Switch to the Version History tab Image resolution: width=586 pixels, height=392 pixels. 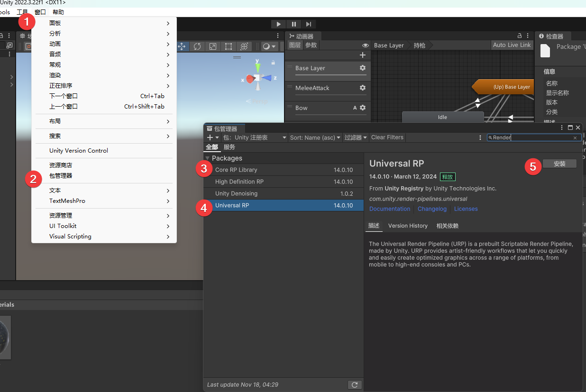click(408, 226)
